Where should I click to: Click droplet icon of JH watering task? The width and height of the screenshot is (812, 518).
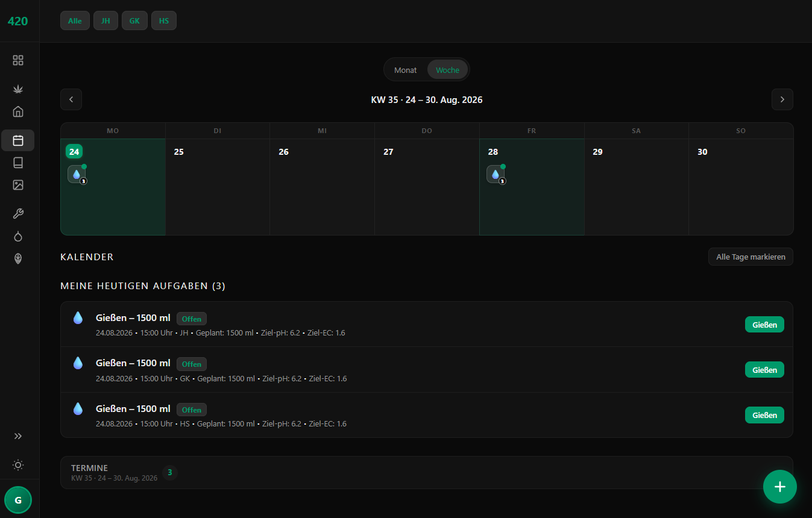(x=78, y=317)
